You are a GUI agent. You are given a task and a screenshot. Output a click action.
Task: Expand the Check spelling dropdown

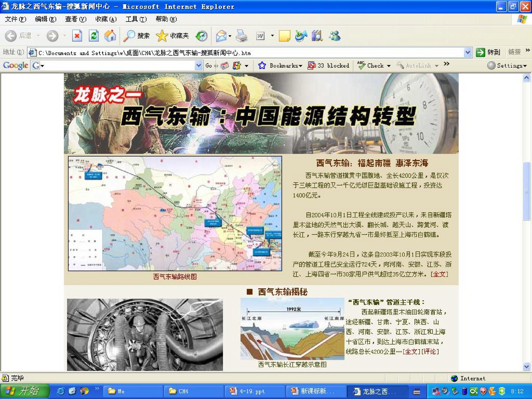389,66
